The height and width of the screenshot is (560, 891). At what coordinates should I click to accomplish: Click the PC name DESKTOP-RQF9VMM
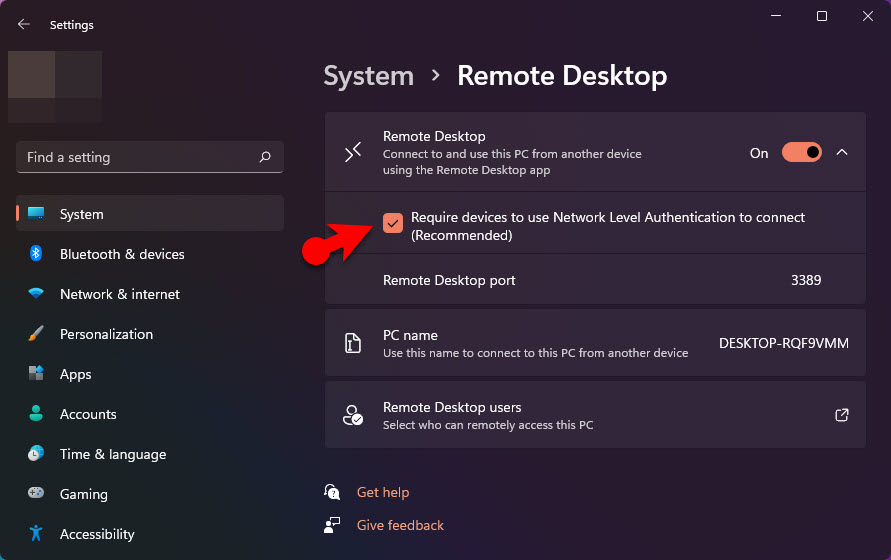click(x=784, y=343)
